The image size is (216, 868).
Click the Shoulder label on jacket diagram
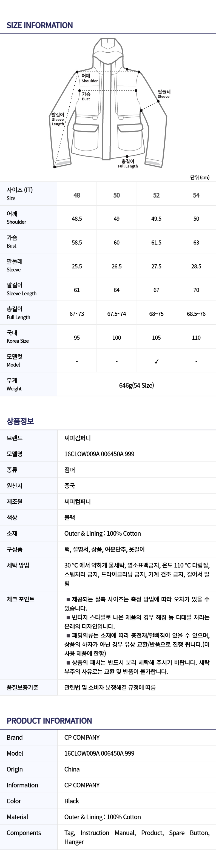[89, 78]
